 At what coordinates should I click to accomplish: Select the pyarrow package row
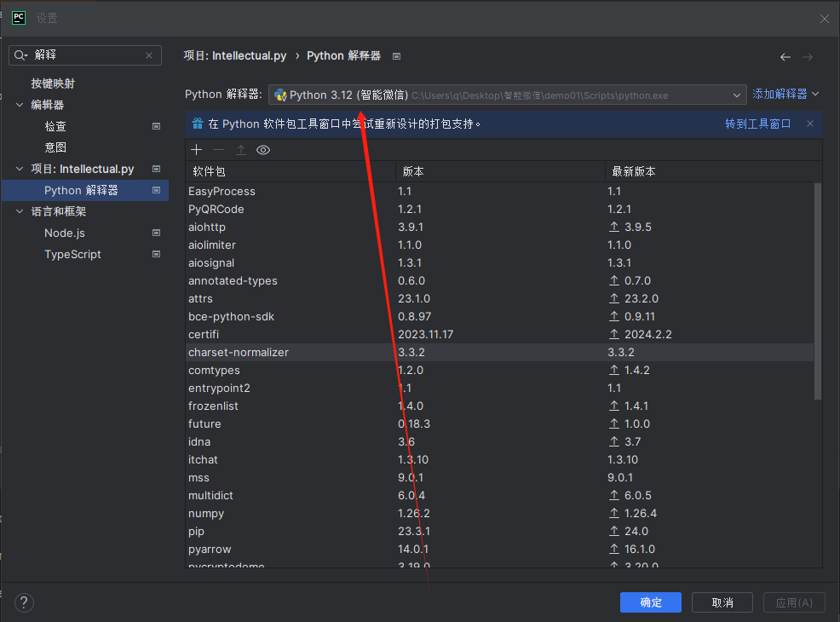click(500, 549)
